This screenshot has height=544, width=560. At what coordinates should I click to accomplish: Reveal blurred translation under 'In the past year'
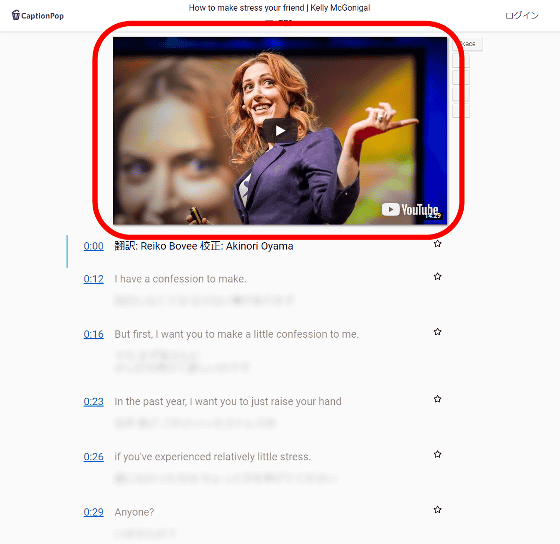pyautogui.click(x=195, y=423)
